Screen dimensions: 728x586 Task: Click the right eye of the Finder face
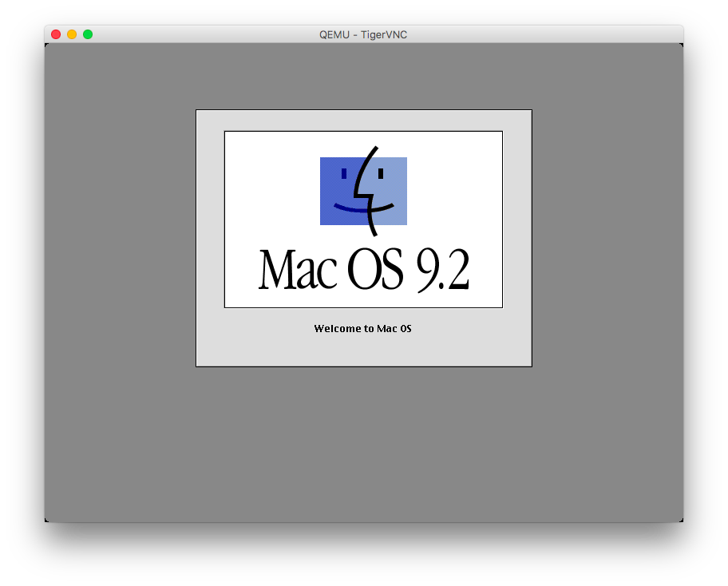[381, 172]
